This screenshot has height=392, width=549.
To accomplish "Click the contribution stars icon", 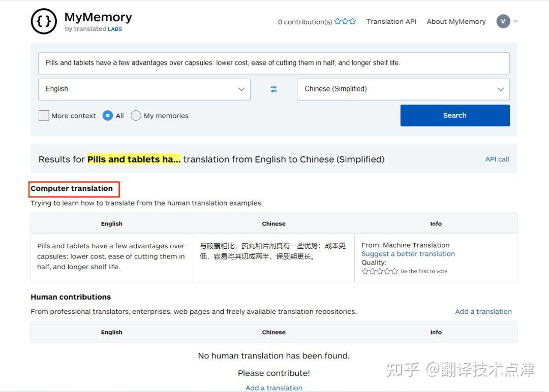I will (345, 21).
